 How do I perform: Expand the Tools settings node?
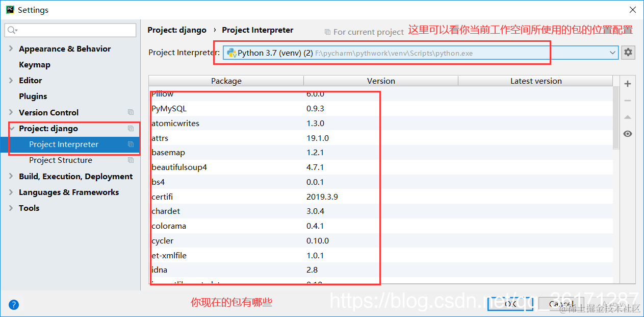pyautogui.click(x=11, y=208)
